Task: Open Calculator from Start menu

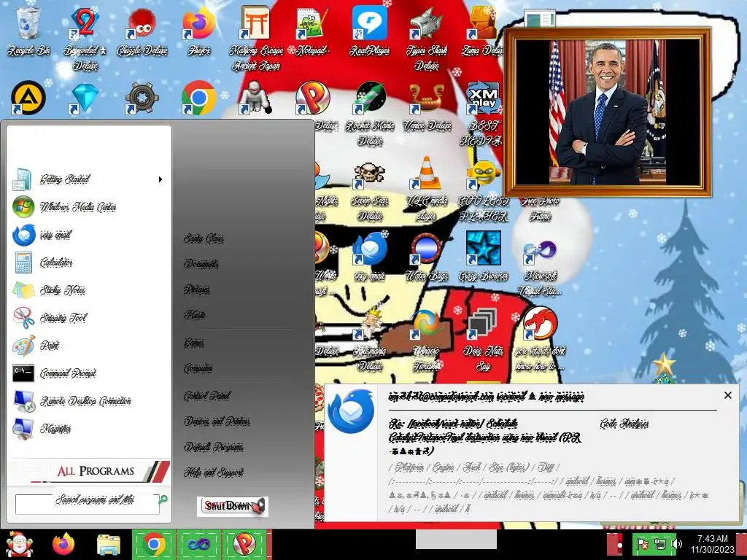Action: (88, 262)
